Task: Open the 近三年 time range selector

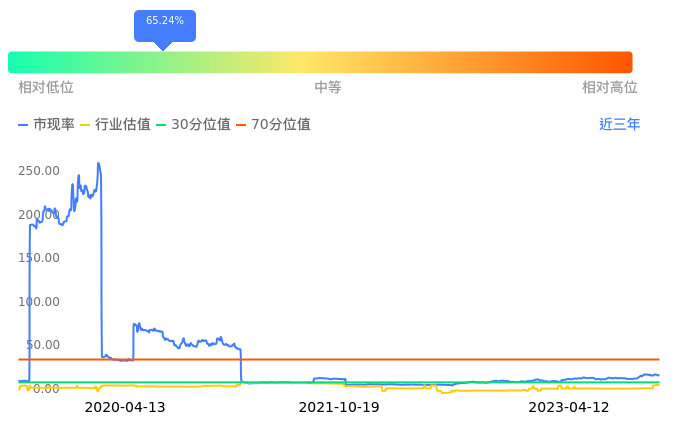Action: click(x=619, y=125)
